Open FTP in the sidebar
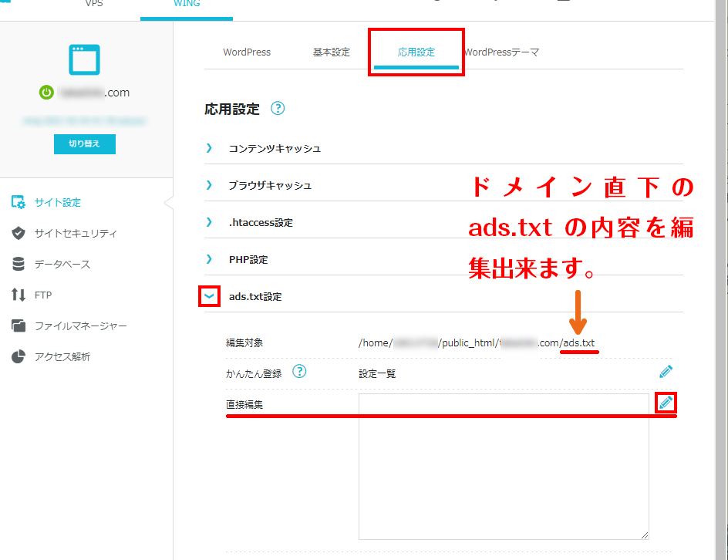 tap(43, 295)
